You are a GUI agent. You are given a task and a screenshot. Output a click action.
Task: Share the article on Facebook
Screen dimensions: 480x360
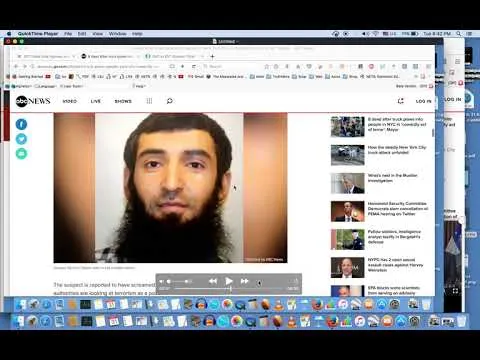coord(21,124)
